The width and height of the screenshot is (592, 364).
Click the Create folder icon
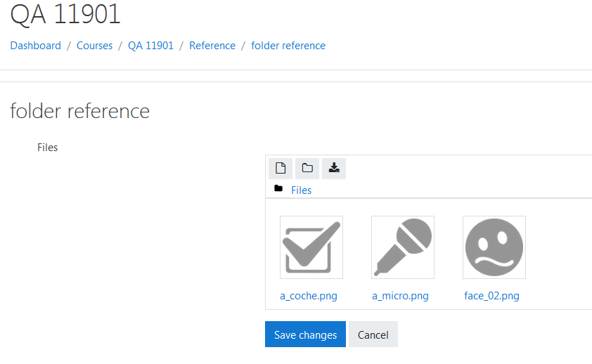point(307,168)
